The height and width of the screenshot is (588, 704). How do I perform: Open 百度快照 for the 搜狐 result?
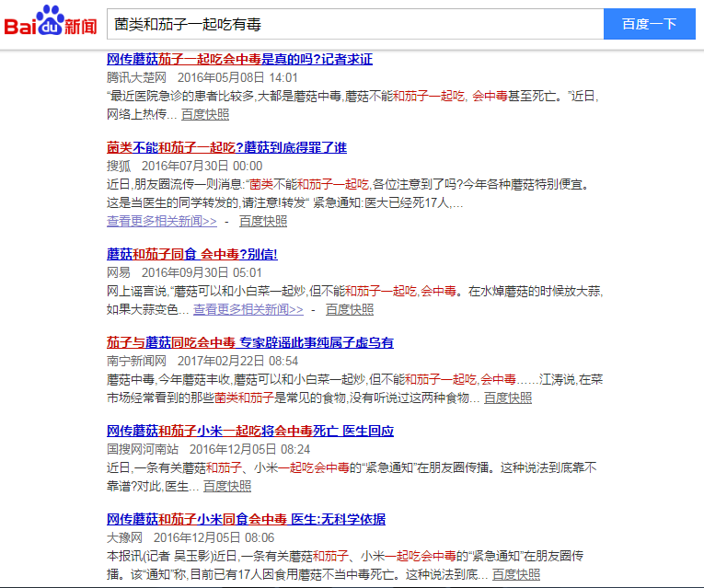click(x=263, y=221)
